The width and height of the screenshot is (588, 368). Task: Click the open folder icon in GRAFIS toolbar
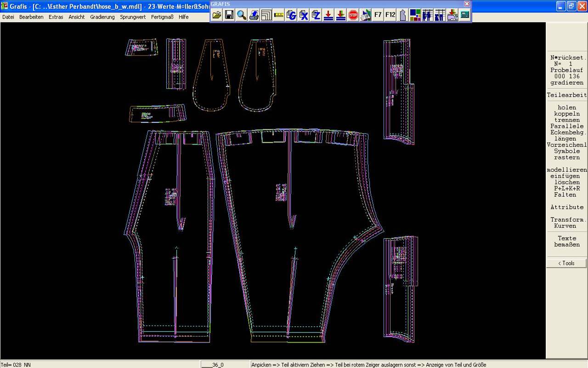[x=217, y=15]
